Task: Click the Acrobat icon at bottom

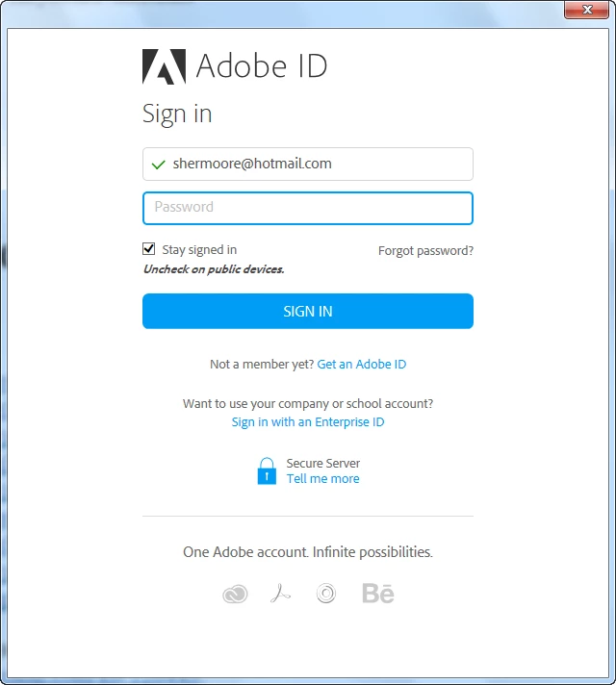Action: coord(280,594)
